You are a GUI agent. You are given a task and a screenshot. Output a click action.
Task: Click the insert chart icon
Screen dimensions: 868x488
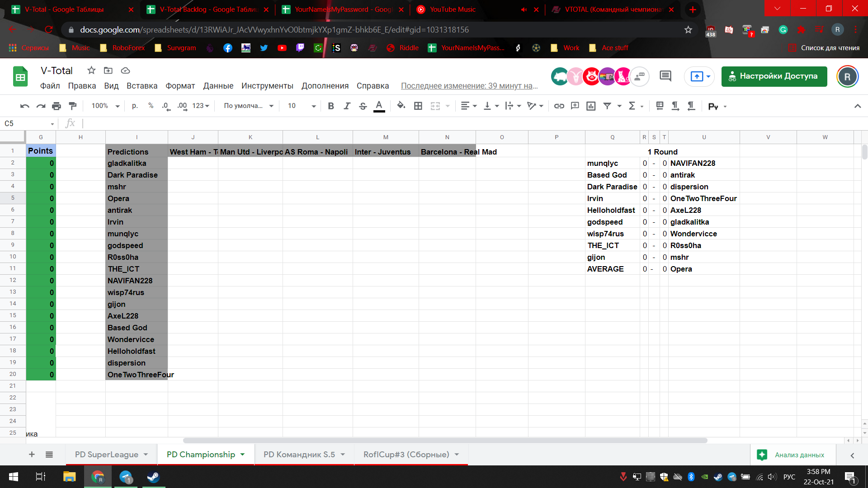coord(591,106)
